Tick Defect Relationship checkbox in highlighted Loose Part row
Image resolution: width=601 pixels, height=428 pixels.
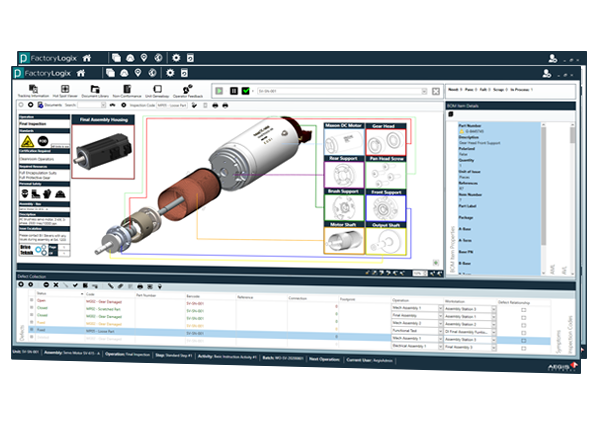tap(524, 341)
